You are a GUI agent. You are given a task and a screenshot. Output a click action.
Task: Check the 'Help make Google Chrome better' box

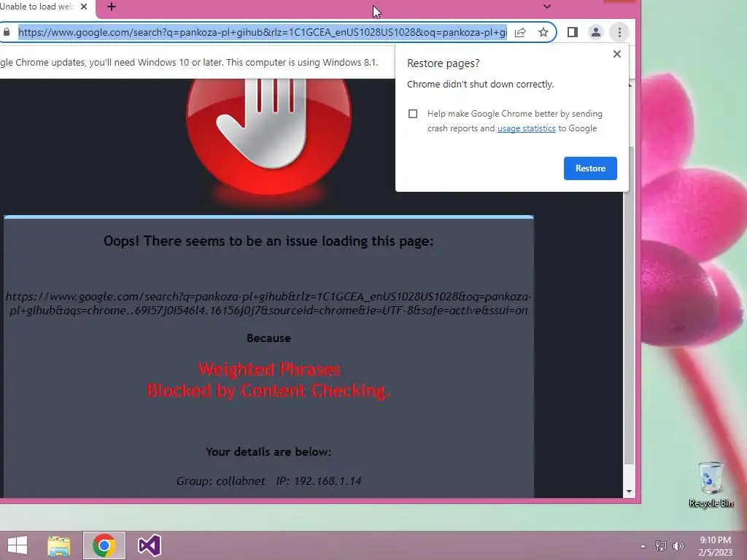point(413,114)
